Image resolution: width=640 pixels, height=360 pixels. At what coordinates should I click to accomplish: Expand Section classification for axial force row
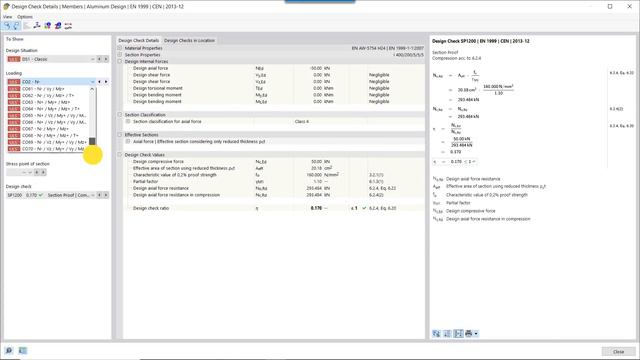pos(128,121)
